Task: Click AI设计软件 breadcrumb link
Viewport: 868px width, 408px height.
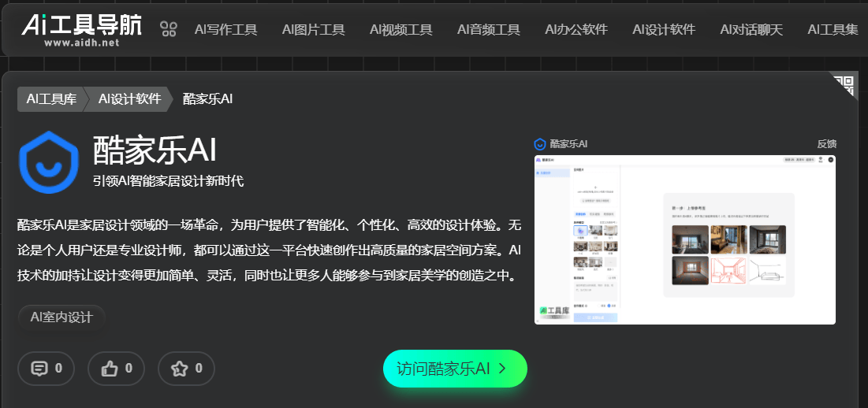Action: (x=129, y=99)
